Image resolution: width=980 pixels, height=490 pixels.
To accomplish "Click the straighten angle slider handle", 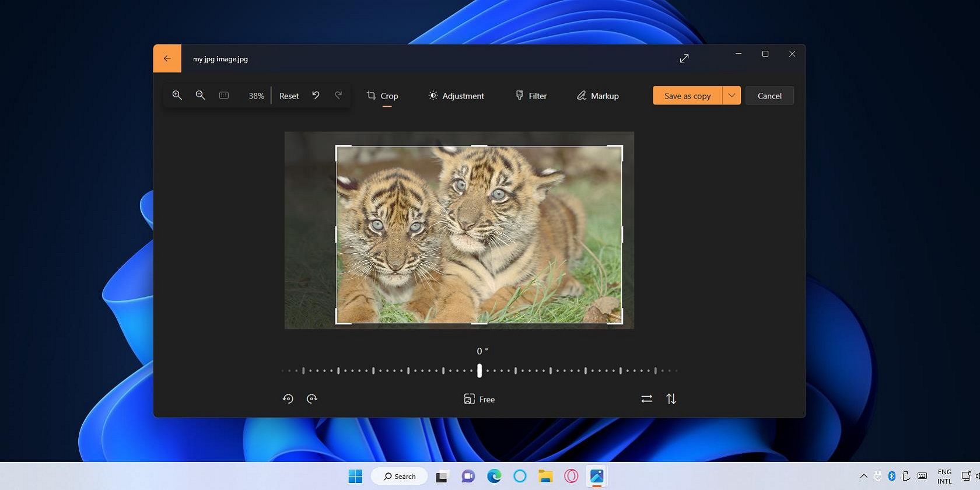I will (x=480, y=370).
